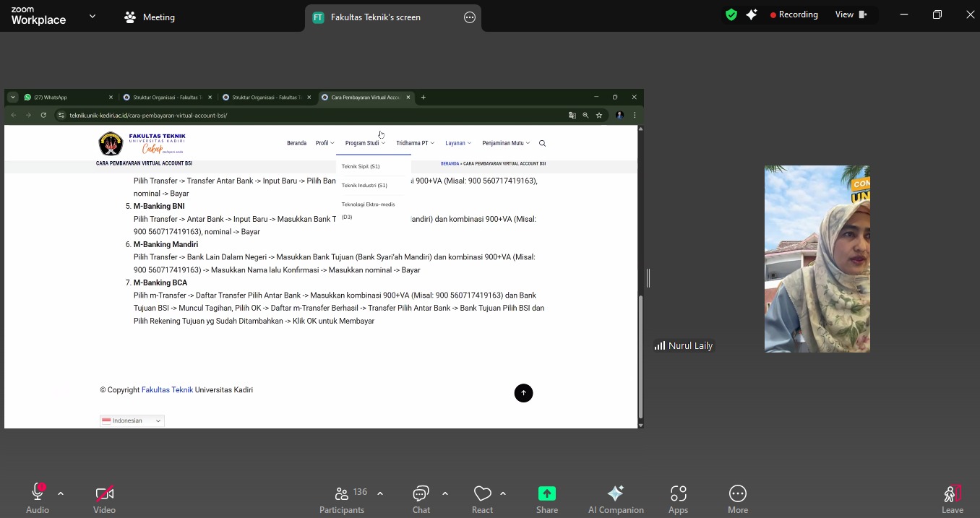This screenshot has height=518, width=980.
Task: Leave the meeting
Action: [x=952, y=499]
